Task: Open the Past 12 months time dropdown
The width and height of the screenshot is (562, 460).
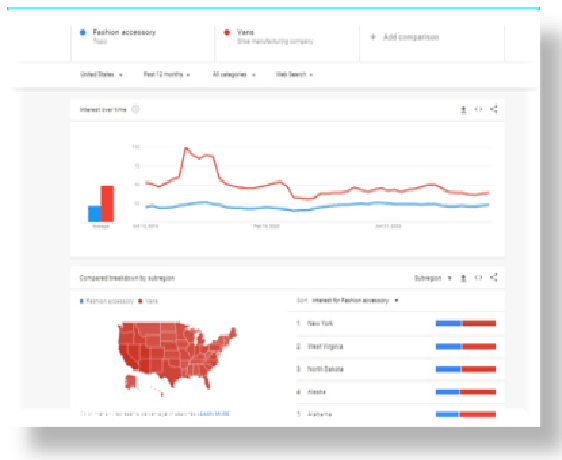Action: click(167, 75)
